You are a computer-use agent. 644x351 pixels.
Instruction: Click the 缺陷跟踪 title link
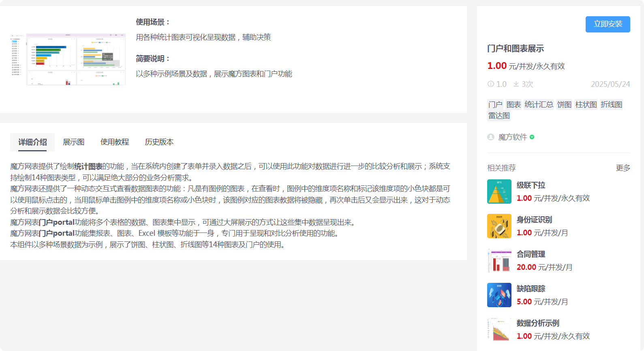click(531, 289)
